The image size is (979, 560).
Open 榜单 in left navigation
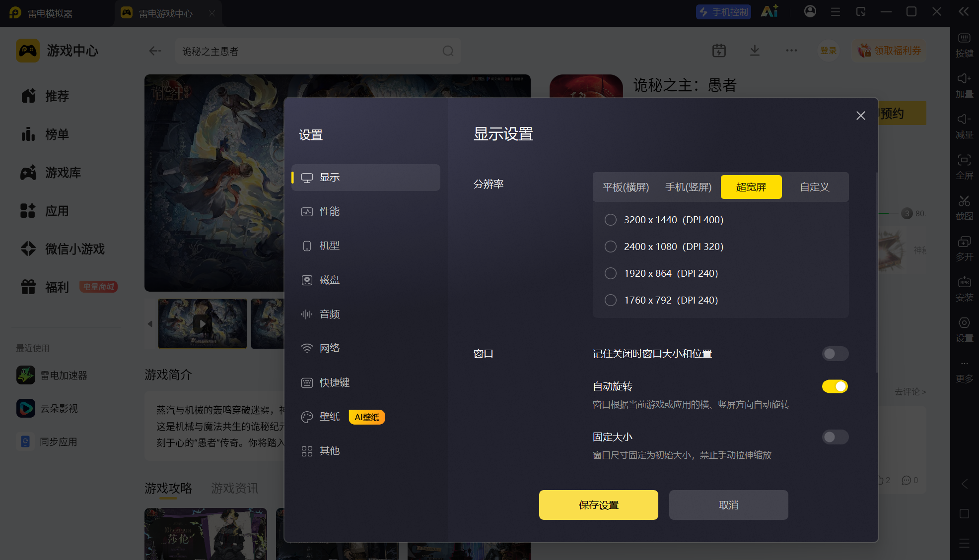tap(45, 134)
